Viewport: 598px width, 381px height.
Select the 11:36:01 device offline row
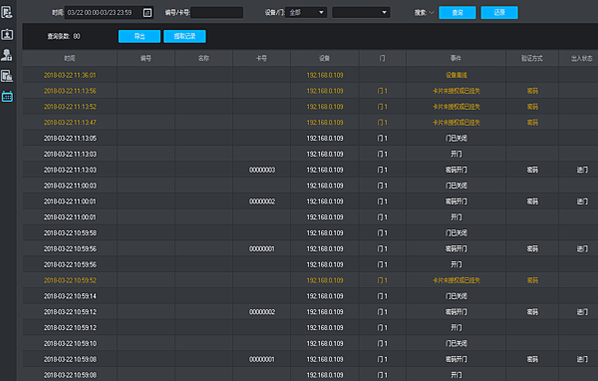[x=310, y=75]
